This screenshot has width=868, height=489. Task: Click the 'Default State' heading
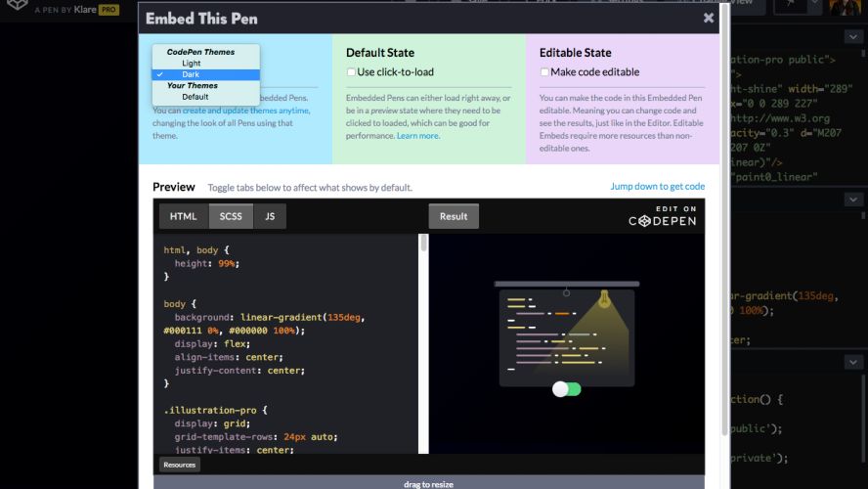(379, 53)
